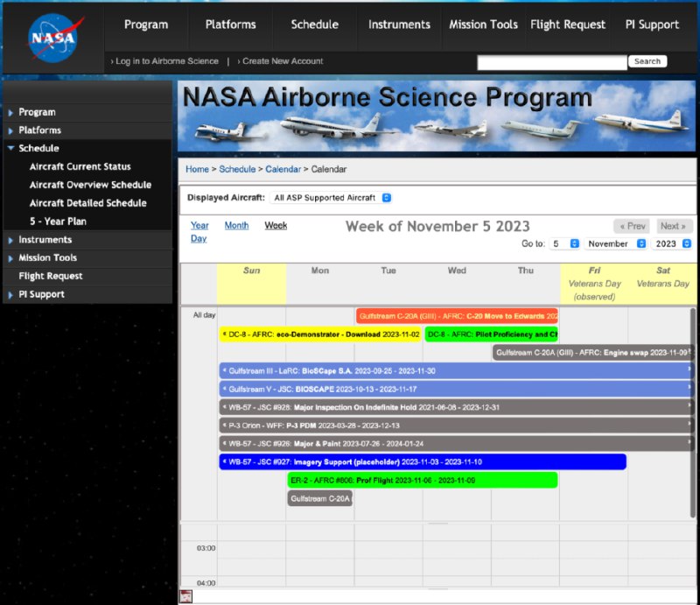Click Create New Account link
Image resolution: width=700 pixels, height=605 pixels.
point(283,61)
